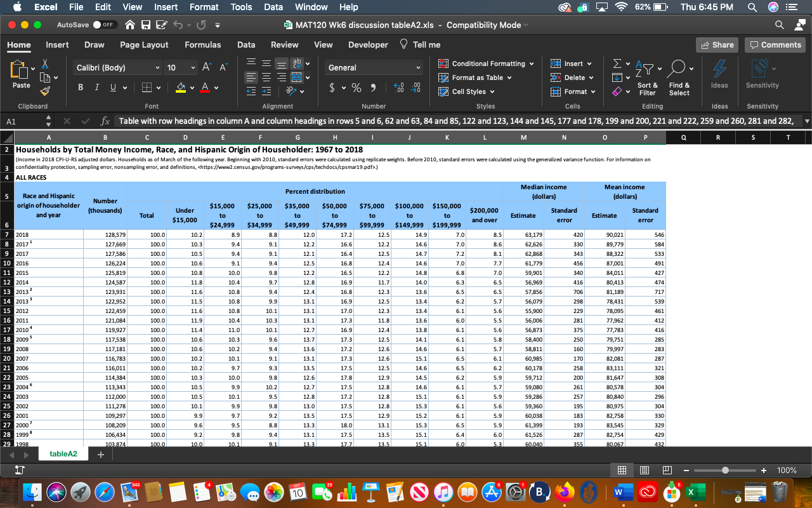Toggle Italic formatting
812x508 pixels.
coord(96,88)
